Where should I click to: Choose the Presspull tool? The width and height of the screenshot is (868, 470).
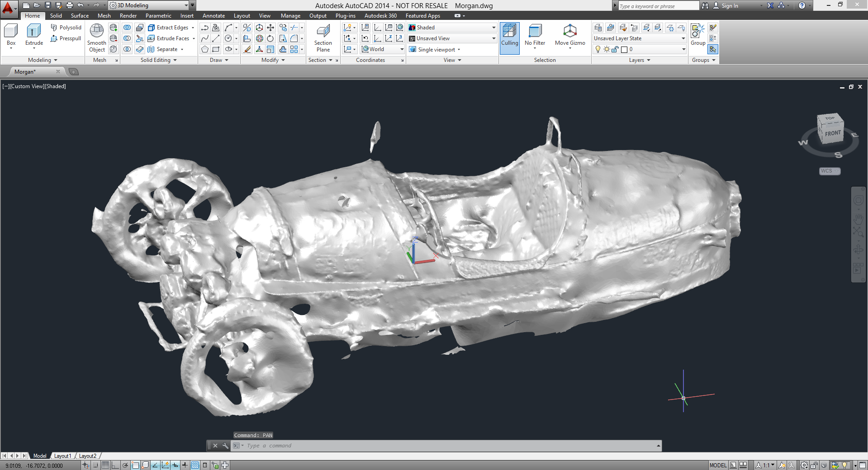(66, 38)
